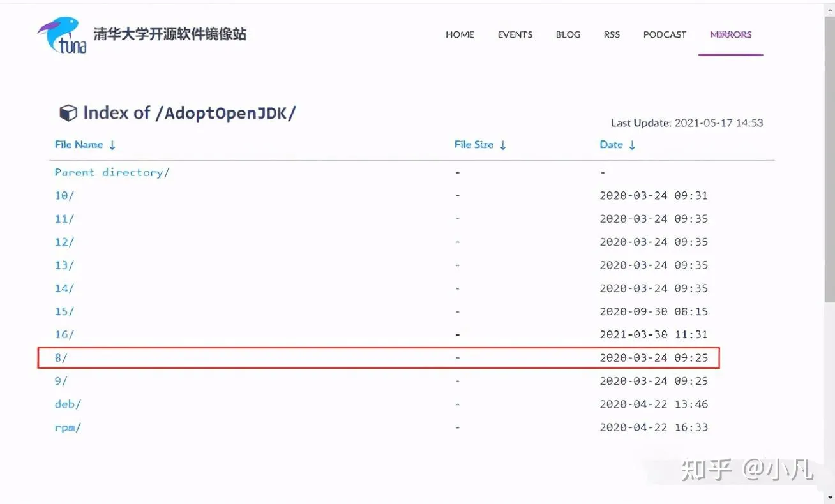Open the 10/ directory
835x504 pixels.
click(x=64, y=195)
